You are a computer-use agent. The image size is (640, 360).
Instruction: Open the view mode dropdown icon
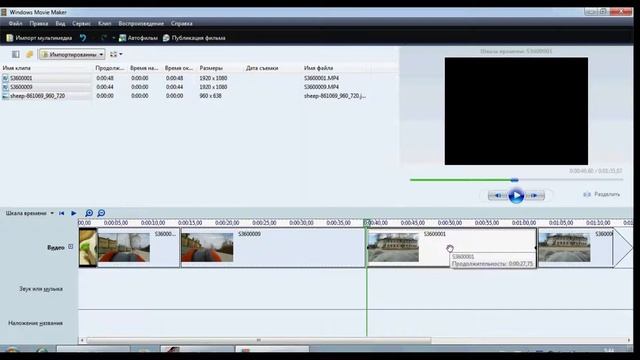click(116, 54)
